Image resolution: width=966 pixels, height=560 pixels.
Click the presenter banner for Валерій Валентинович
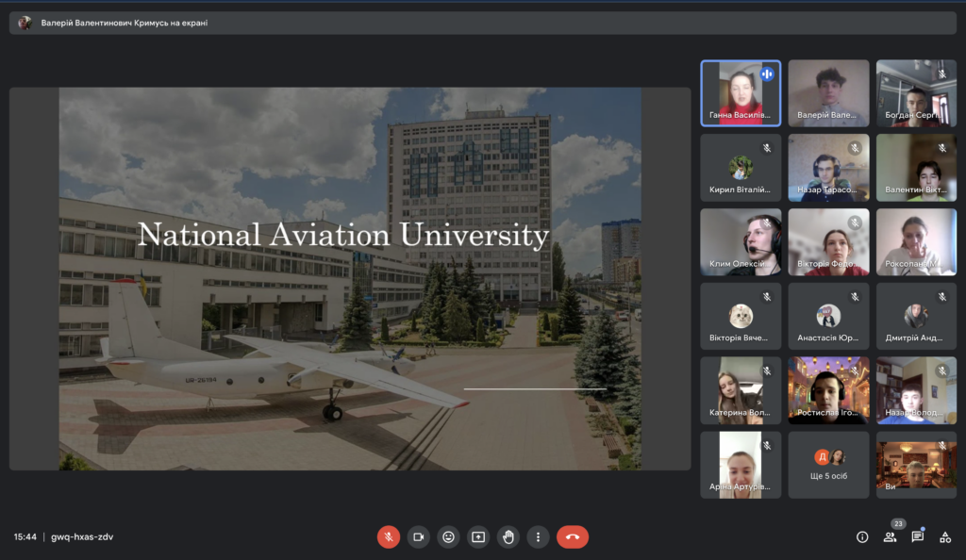point(125,23)
